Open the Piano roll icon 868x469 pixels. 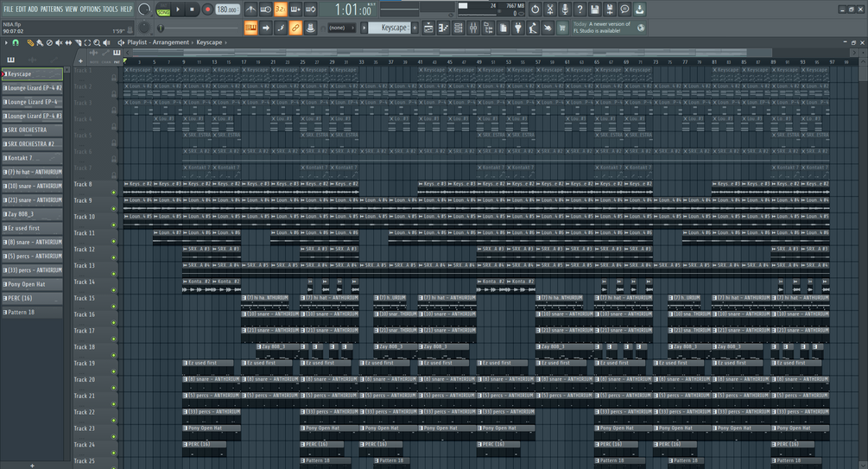coord(443,28)
